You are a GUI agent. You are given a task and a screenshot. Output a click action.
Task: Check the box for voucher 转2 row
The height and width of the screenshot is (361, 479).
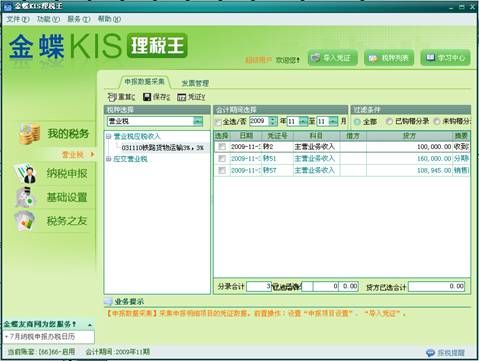tap(222, 147)
